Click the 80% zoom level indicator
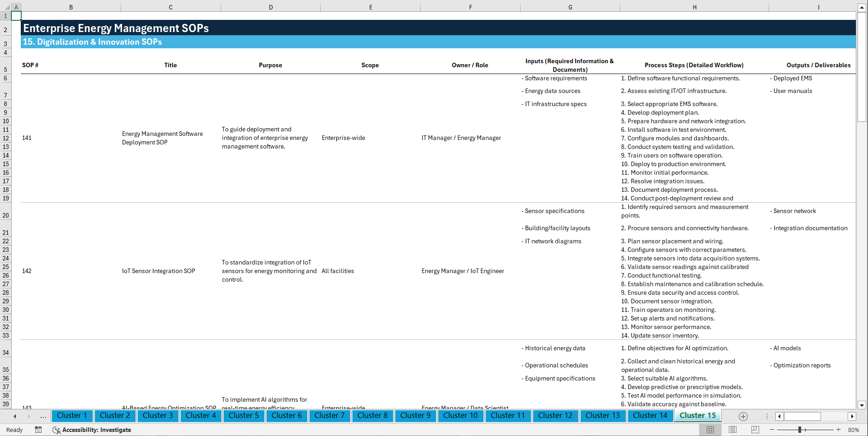868x436 pixels. coord(854,430)
